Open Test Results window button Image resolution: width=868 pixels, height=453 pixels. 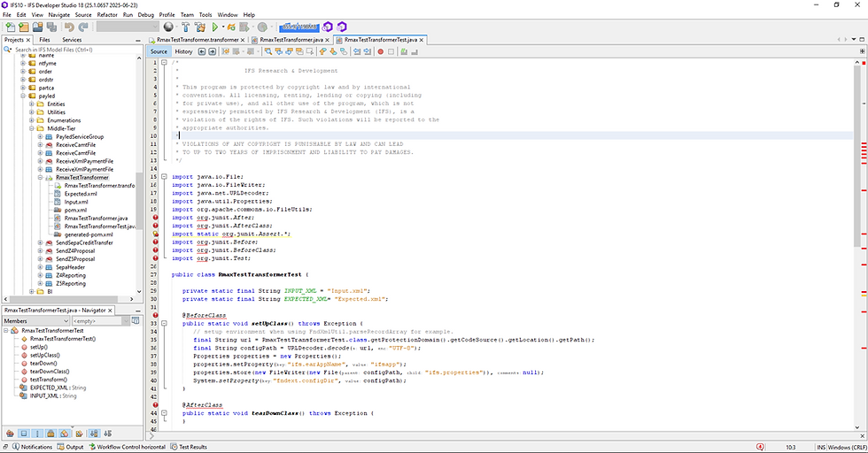(x=189, y=447)
